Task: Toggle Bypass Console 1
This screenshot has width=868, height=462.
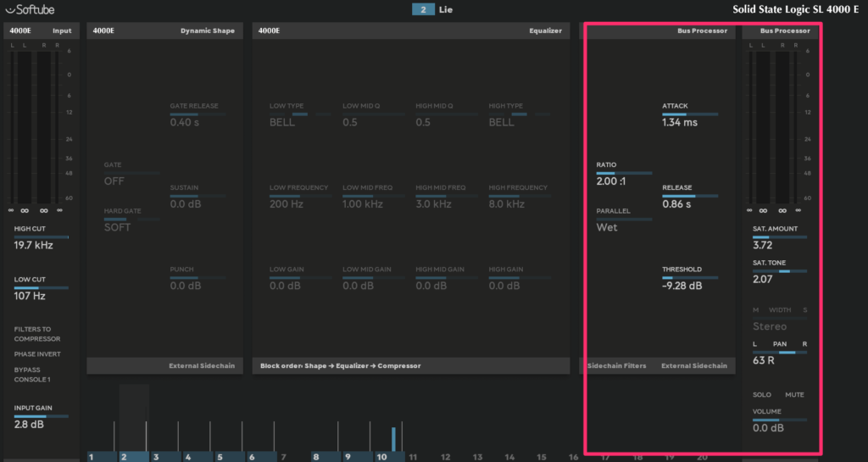Action: 32,375
